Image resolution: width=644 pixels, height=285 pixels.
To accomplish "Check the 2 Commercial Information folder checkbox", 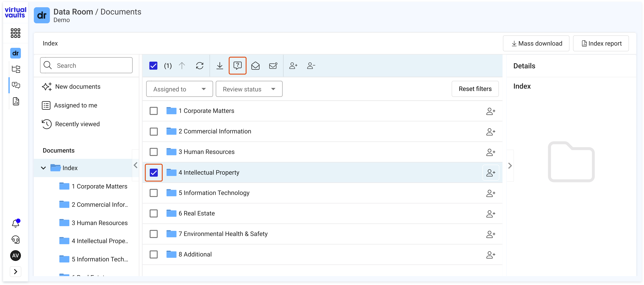I will coord(154,131).
